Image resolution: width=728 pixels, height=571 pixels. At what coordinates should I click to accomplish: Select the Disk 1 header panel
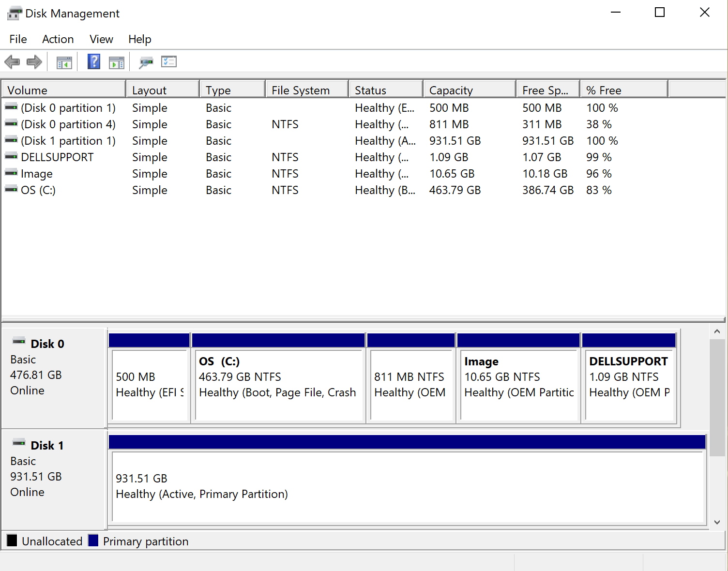[x=53, y=479]
